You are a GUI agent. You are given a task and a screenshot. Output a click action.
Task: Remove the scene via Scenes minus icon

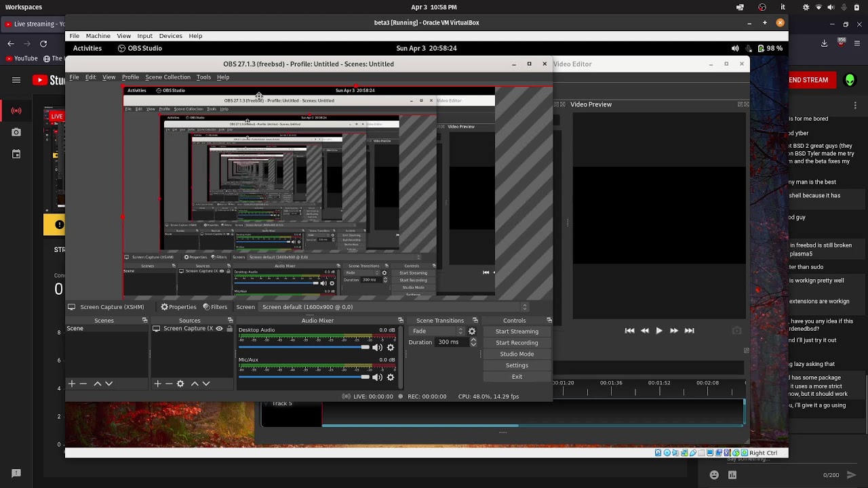[x=83, y=384]
